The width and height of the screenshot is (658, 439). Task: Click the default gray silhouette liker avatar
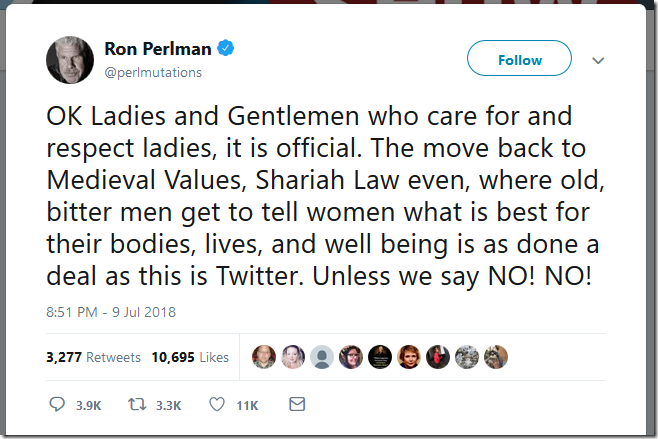tap(322, 357)
